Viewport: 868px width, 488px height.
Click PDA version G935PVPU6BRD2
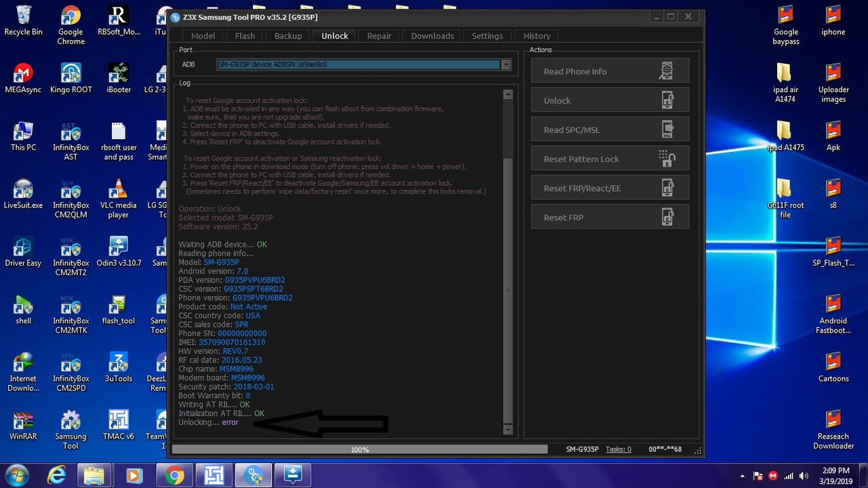tap(255, 280)
